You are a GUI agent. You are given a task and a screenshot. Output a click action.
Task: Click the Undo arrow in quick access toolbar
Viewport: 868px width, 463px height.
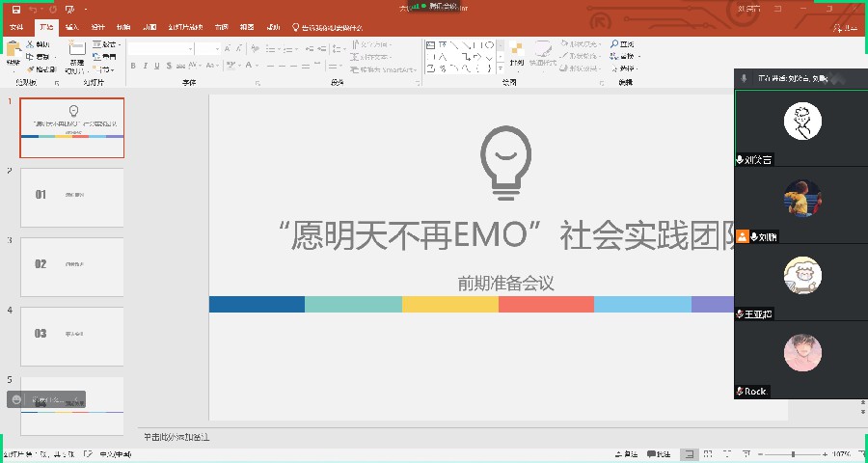tap(33, 10)
